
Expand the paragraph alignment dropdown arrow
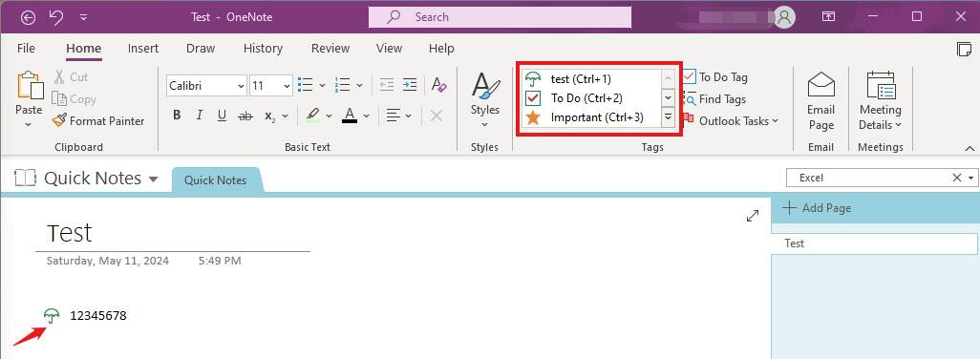click(x=408, y=116)
